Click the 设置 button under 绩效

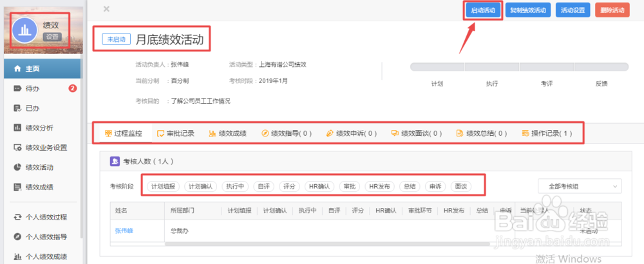(x=52, y=37)
